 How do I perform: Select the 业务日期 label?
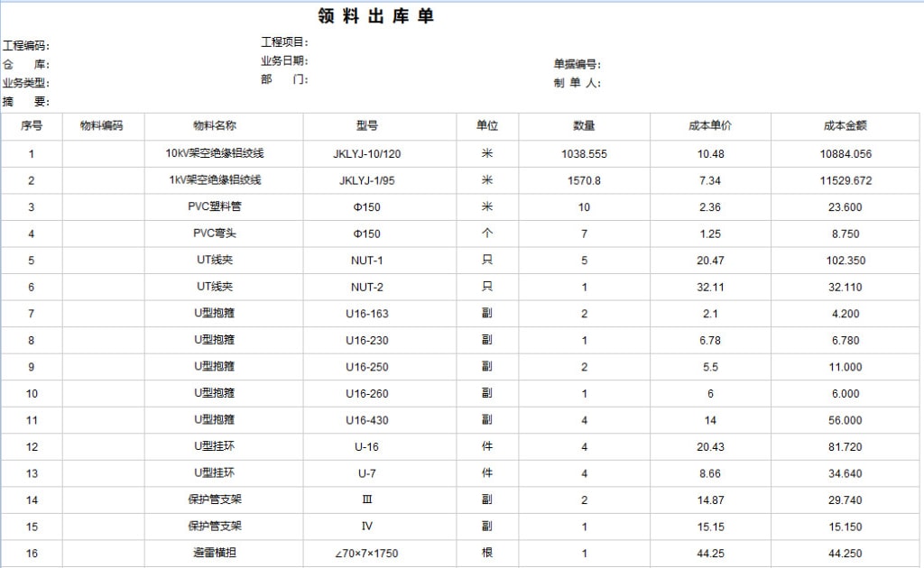click(284, 60)
